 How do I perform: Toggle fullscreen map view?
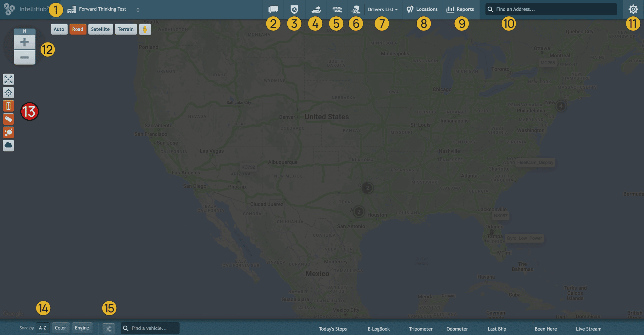(x=8, y=80)
